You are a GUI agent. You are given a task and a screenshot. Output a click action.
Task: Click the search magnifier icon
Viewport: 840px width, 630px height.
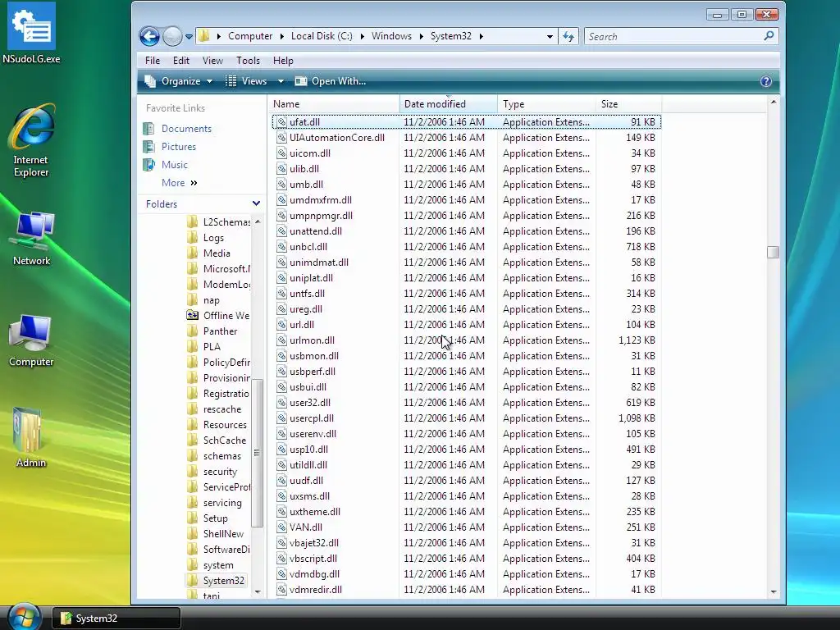click(x=769, y=36)
